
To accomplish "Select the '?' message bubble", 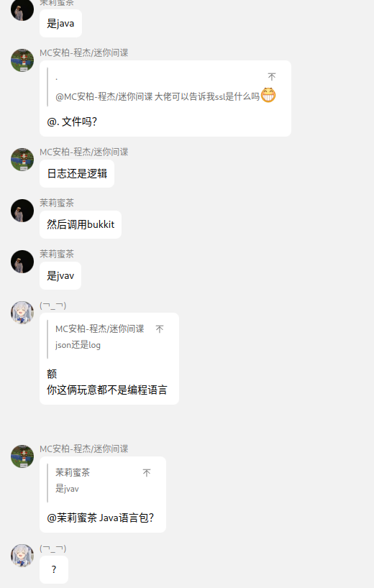I will 54,569.
